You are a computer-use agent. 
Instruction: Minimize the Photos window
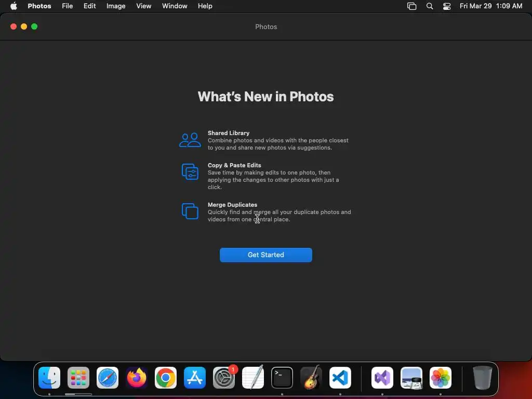pyautogui.click(x=24, y=26)
